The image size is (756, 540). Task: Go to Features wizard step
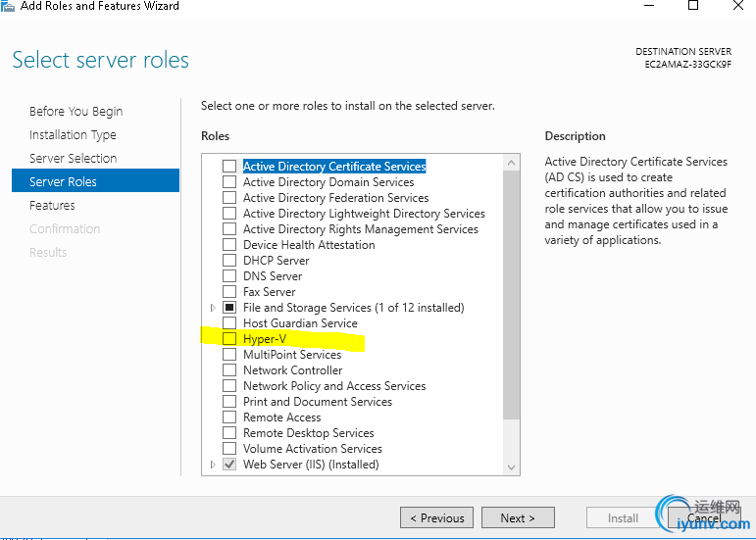[x=52, y=206]
